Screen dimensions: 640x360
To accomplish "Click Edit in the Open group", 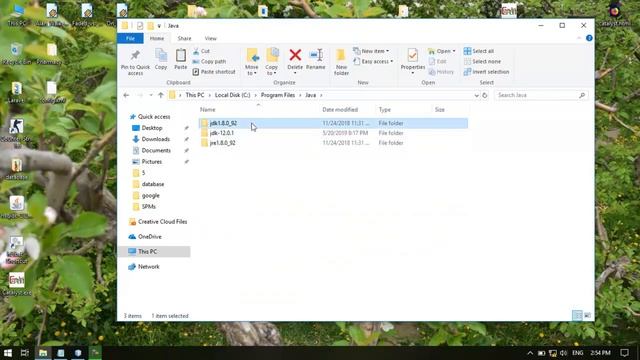I will [438, 61].
